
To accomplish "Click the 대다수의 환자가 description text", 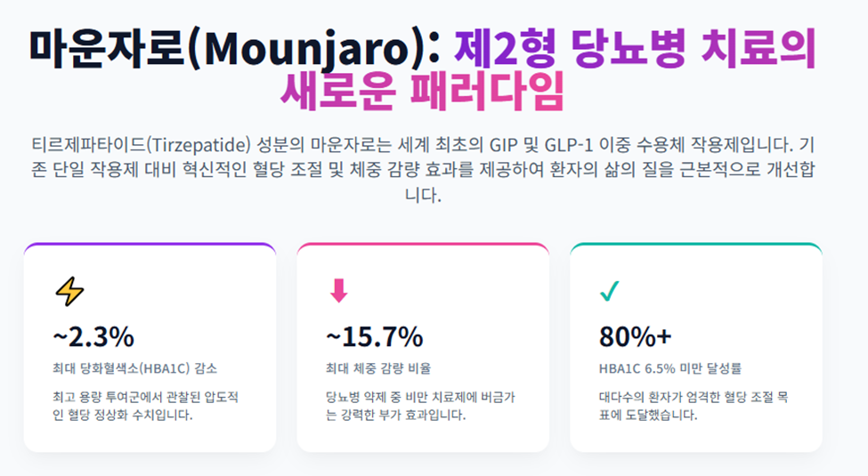I will 693,406.
